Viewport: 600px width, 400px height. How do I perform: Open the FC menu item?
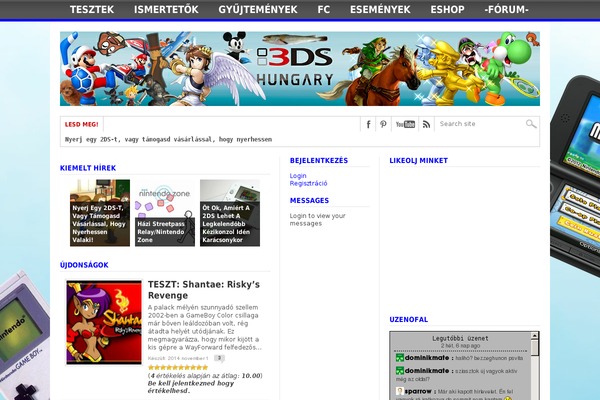pyautogui.click(x=324, y=10)
